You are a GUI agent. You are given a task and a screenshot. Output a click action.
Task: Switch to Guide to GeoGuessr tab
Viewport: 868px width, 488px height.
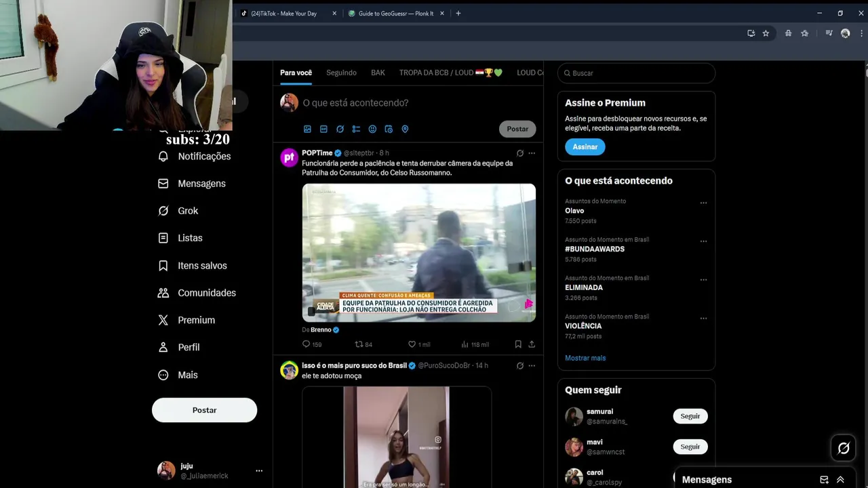pyautogui.click(x=396, y=13)
